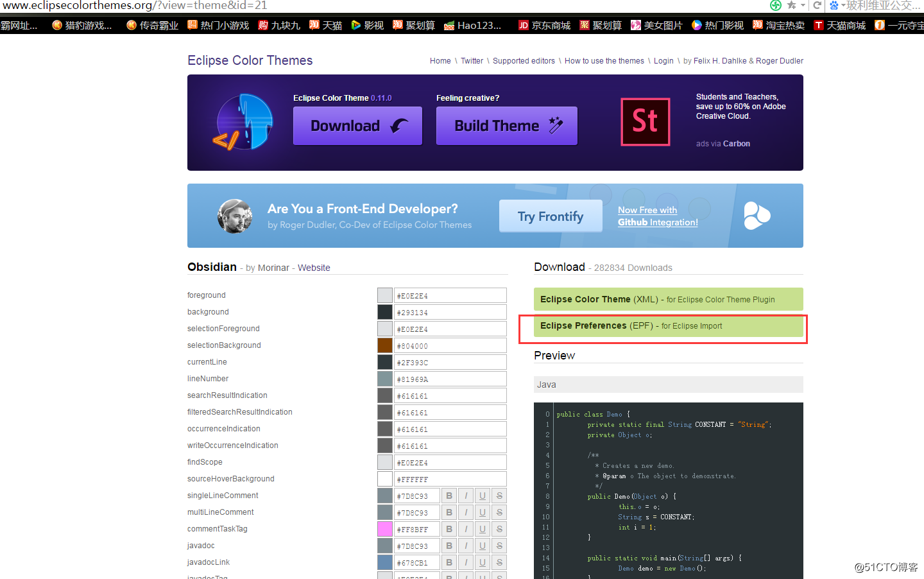Click the Try Frontify button

coord(551,216)
